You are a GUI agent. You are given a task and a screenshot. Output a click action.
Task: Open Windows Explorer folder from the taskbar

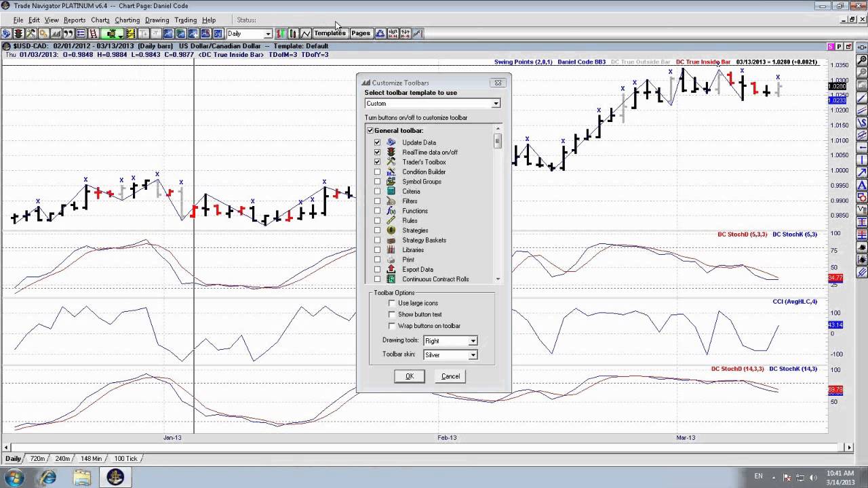point(82,477)
